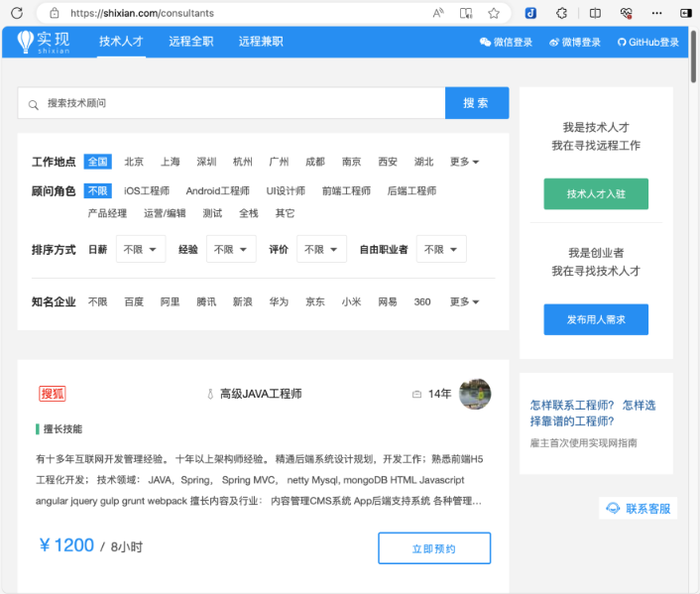Open the 联系客服 support headset icon
Image resolution: width=700 pixels, height=594 pixels.
pyautogui.click(x=614, y=509)
